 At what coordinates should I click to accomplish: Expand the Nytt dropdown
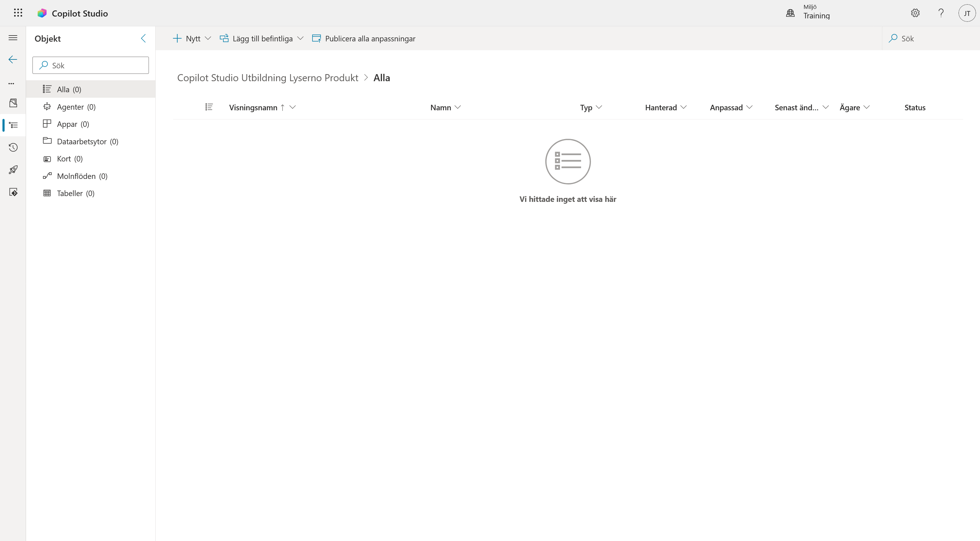click(x=192, y=38)
